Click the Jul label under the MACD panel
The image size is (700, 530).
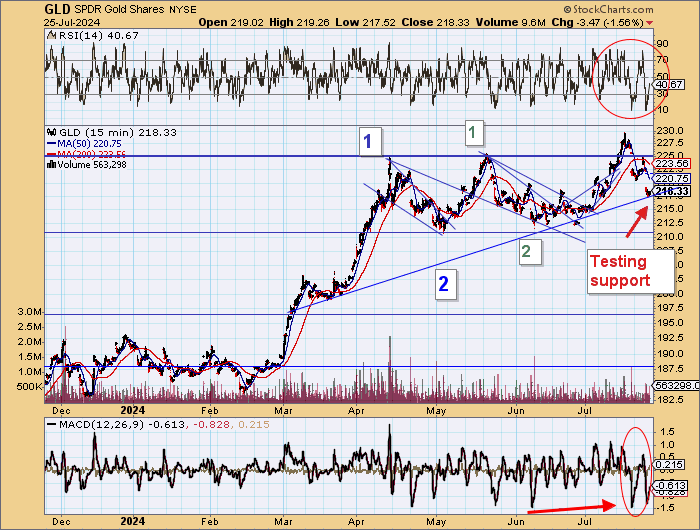tap(585, 521)
